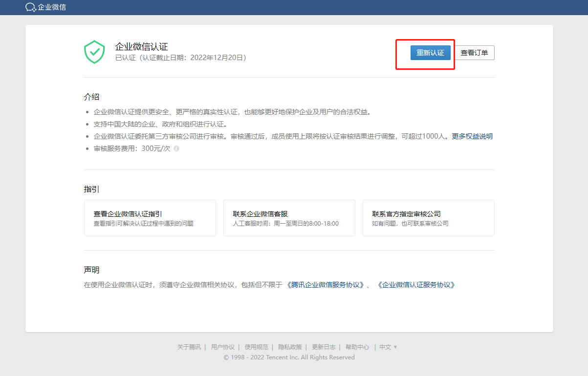Click the 已认证 expiry date status text
This screenshot has width=588, height=376.
tap(180, 58)
